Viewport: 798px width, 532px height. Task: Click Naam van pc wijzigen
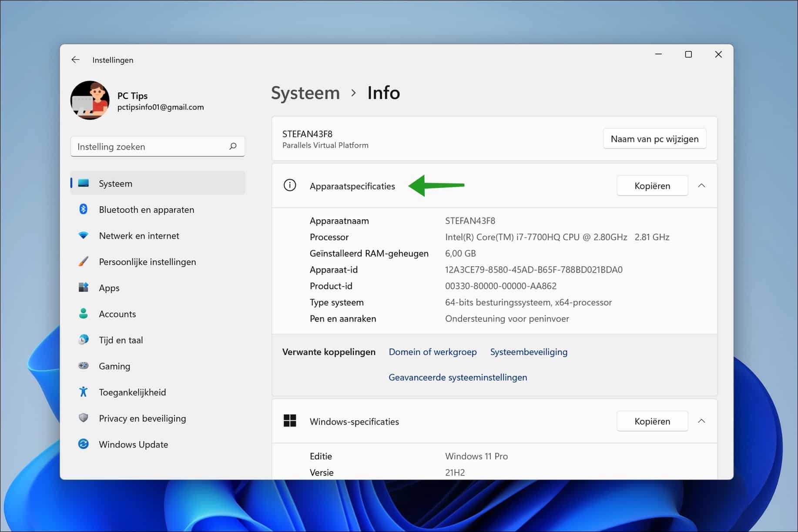(654, 138)
